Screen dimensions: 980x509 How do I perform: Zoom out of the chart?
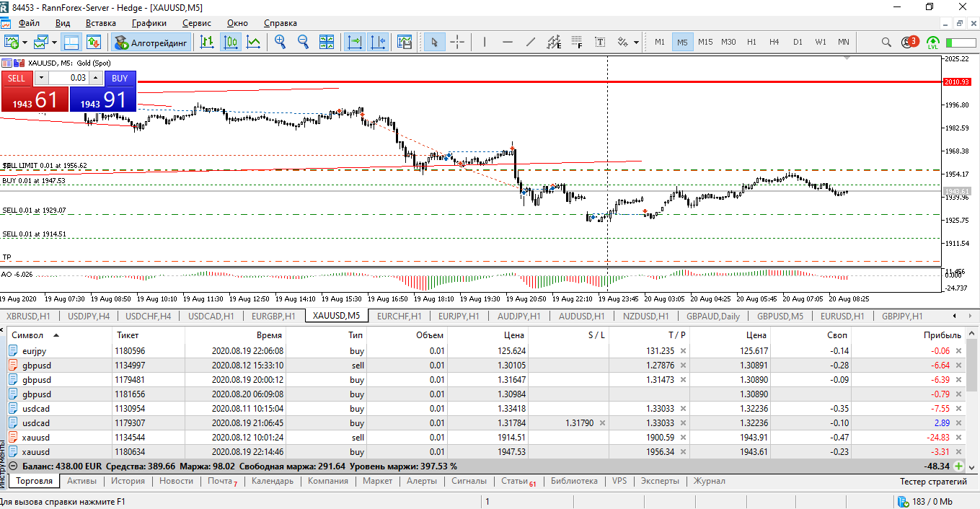pyautogui.click(x=303, y=43)
